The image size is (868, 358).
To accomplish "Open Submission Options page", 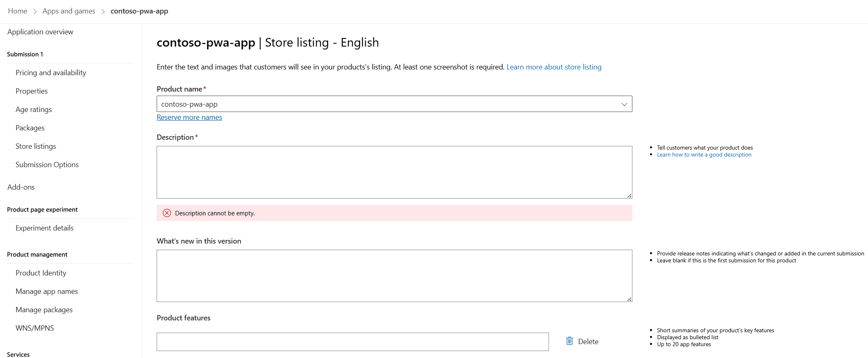I will (x=47, y=165).
